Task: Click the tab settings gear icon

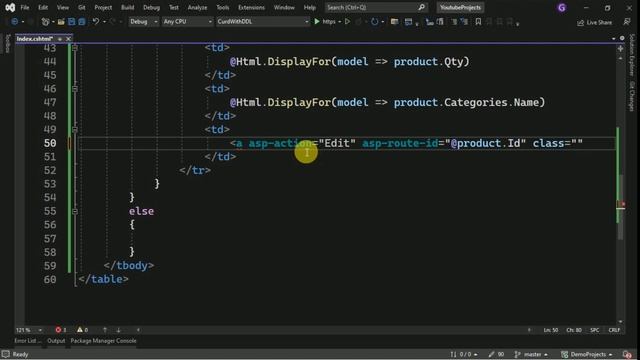Action: [x=622, y=38]
